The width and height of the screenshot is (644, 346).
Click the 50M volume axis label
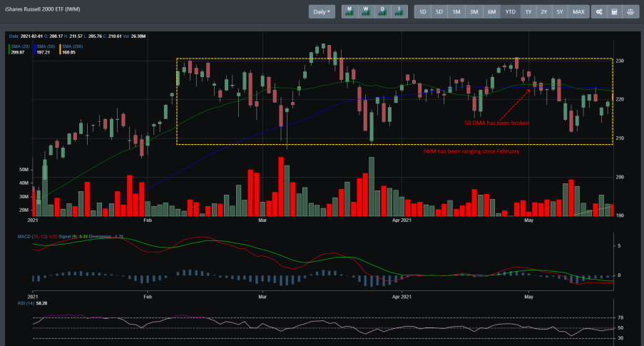coord(24,170)
